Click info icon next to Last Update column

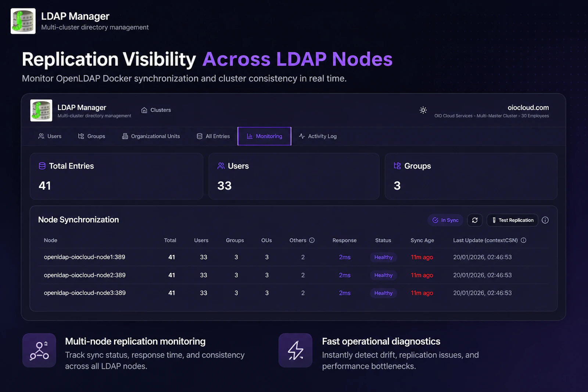pos(524,240)
